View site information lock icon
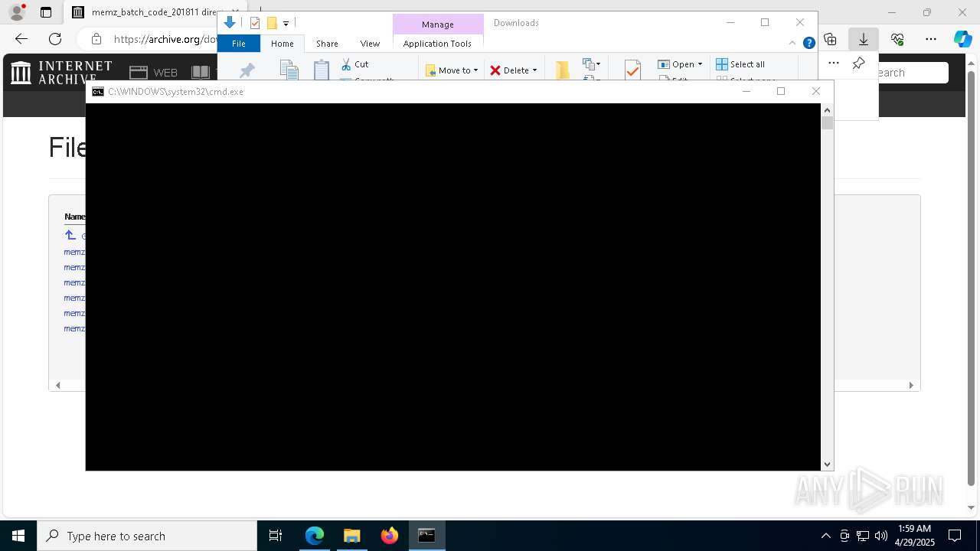The image size is (980, 551). click(x=96, y=39)
